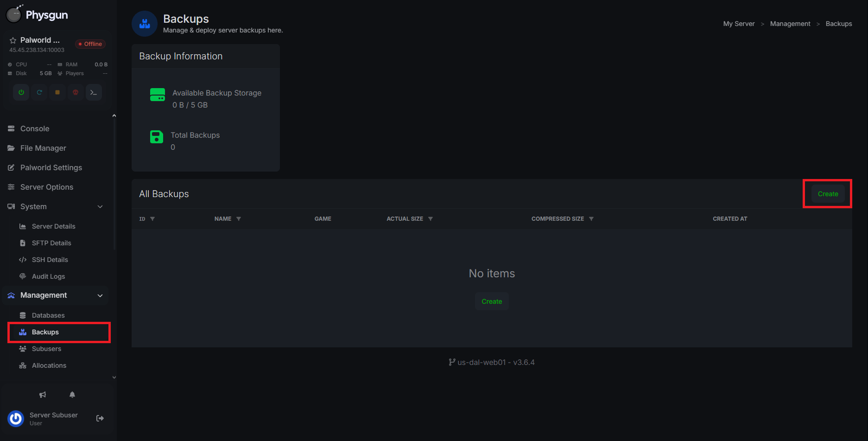
Task: Sort by ID column arrow
Action: [x=152, y=219]
